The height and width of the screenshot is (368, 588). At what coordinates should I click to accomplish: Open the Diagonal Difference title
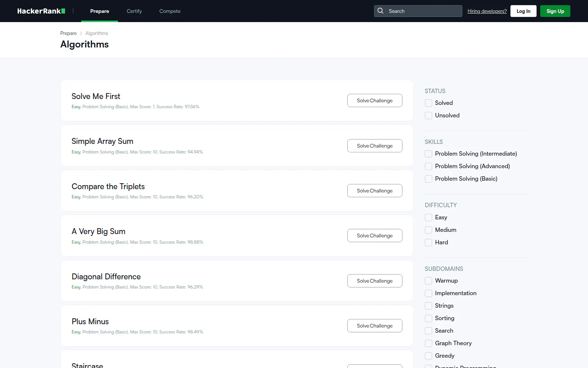(106, 276)
